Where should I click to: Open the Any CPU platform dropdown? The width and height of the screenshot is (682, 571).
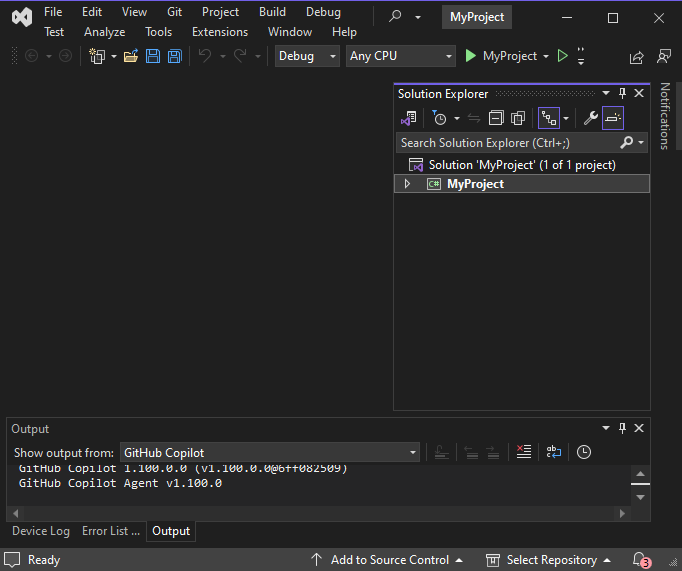pyautogui.click(x=400, y=56)
